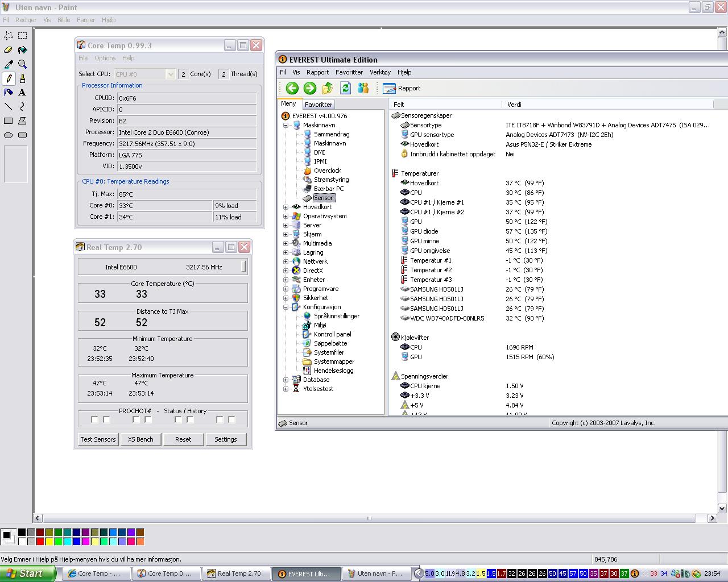The image size is (728, 582).
Task: Open the Verktøy menu in EVEREST
Action: click(380, 72)
